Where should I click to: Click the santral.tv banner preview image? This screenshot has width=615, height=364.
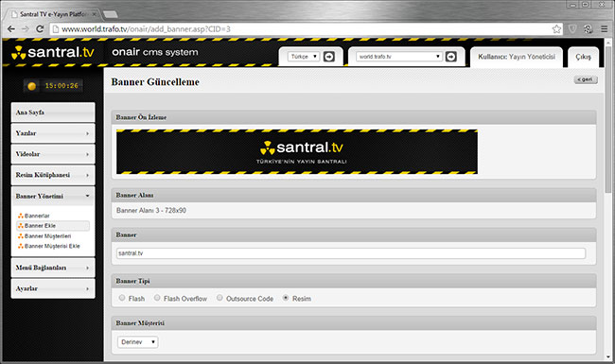[x=297, y=151]
